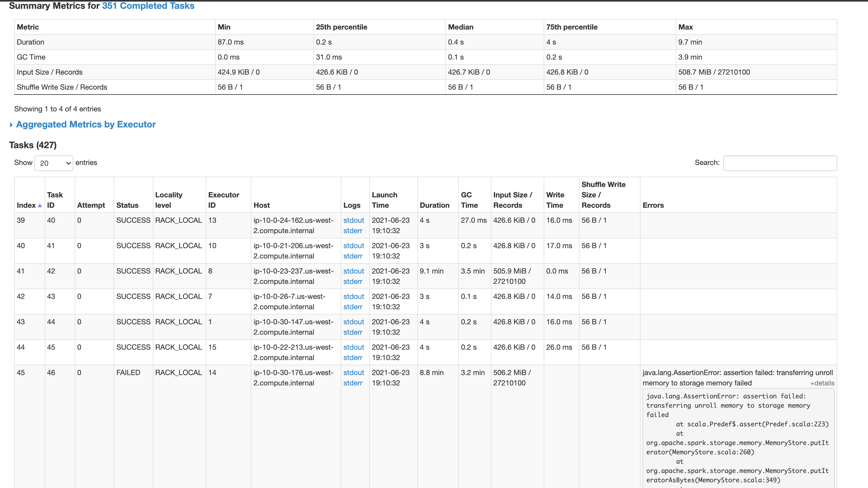Click the tasks Search input field
This screenshot has height=488, width=868.
tap(780, 163)
